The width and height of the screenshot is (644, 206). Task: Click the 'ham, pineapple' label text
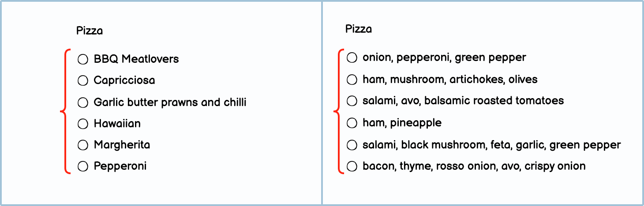402,123
